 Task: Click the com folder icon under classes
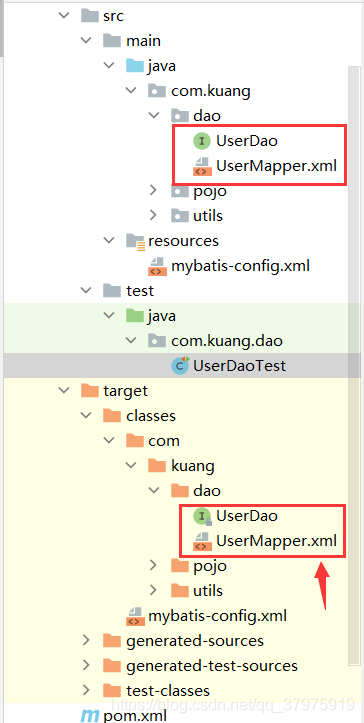coord(135,441)
